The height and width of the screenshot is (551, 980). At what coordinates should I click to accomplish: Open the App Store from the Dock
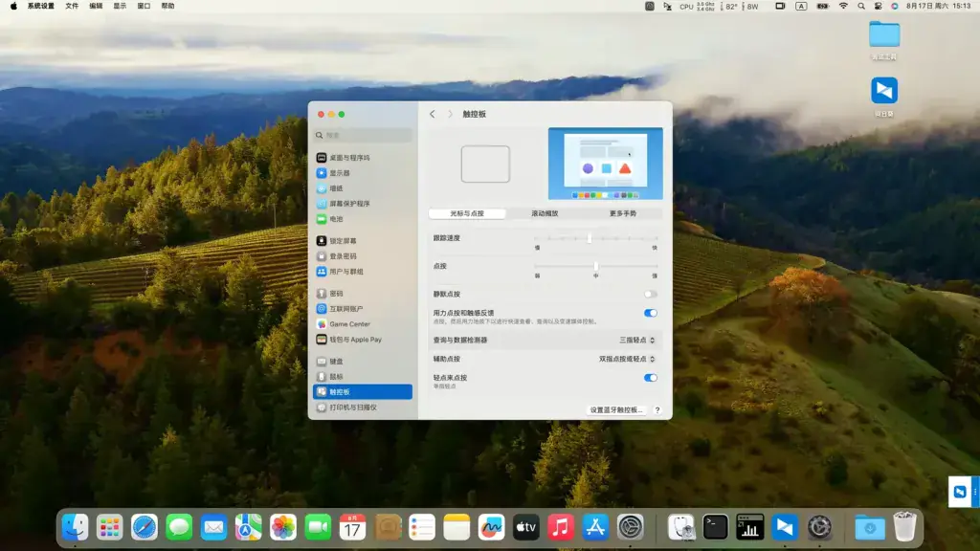point(595,528)
